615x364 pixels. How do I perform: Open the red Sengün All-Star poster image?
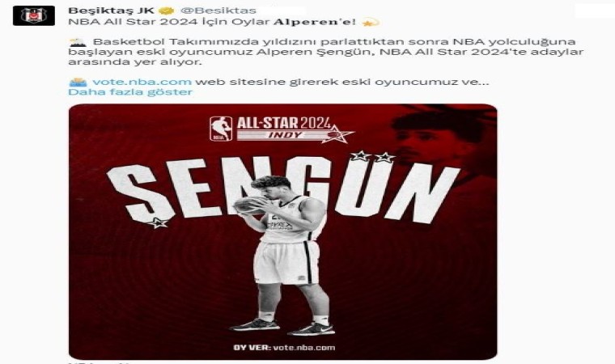click(x=282, y=231)
